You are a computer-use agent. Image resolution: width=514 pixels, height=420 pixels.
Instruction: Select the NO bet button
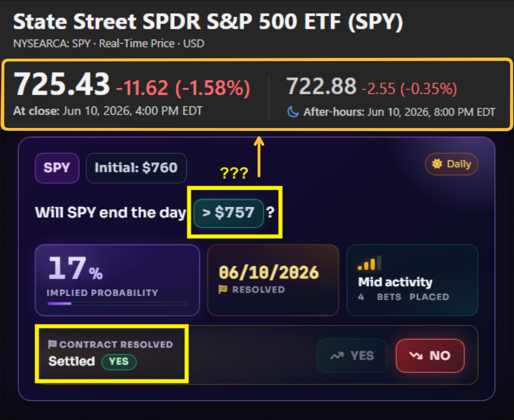pos(430,356)
